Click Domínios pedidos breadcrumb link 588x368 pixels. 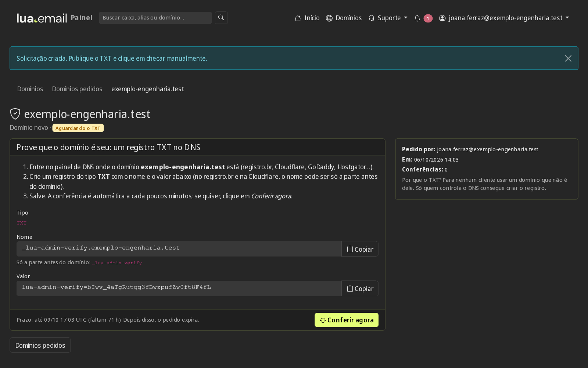[x=77, y=89]
